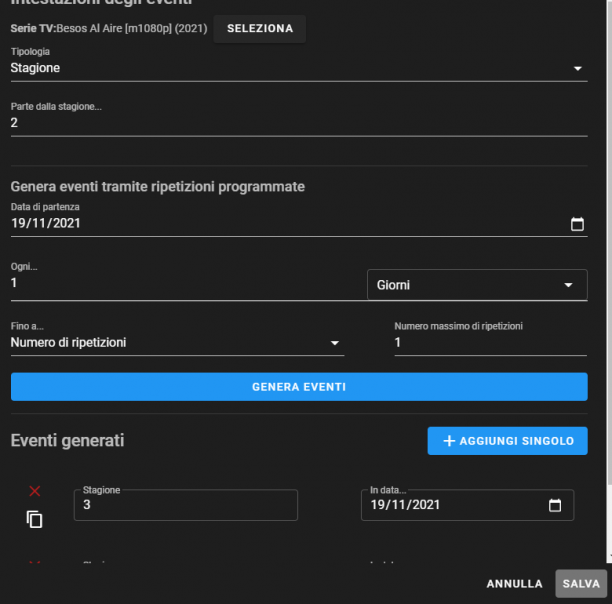This screenshot has height=604, width=612.
Task: Click the SALVA button
Action: (581, 584)
